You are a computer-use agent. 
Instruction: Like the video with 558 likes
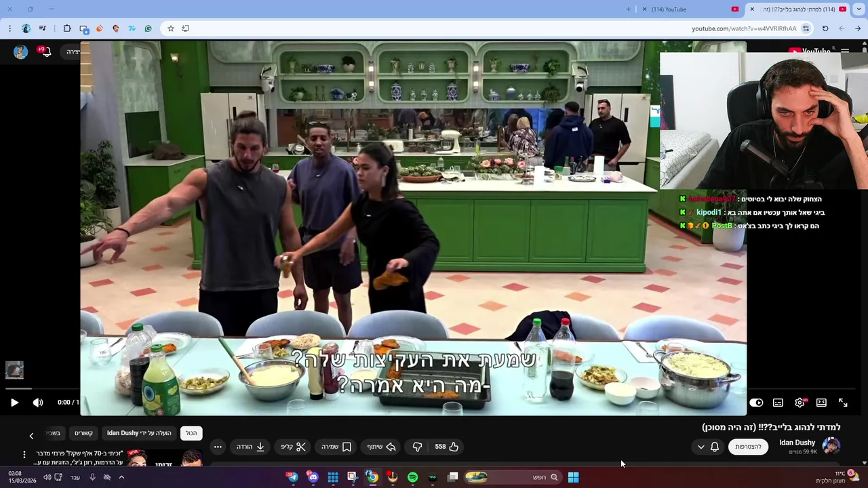448,447
